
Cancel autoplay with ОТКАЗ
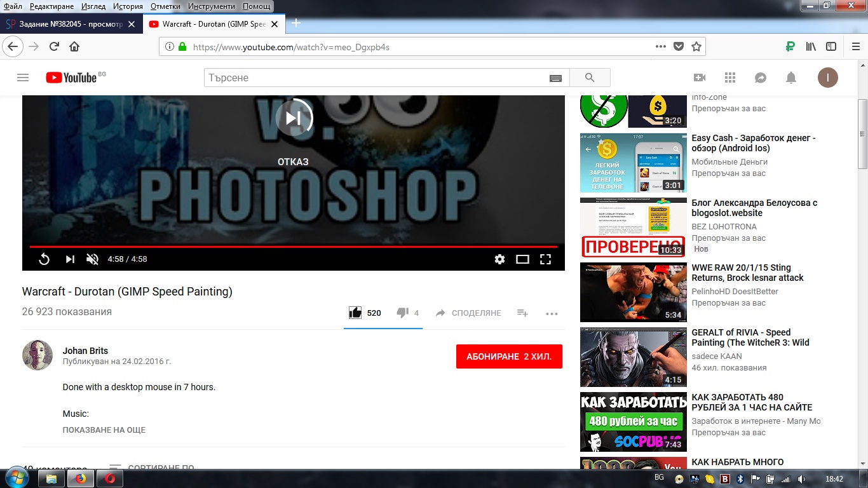(293, 162)
